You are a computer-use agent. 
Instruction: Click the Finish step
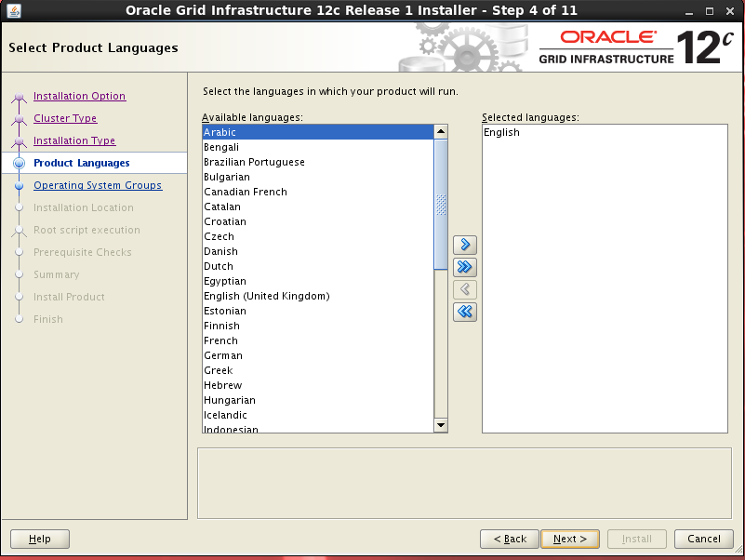click(48, 319)
